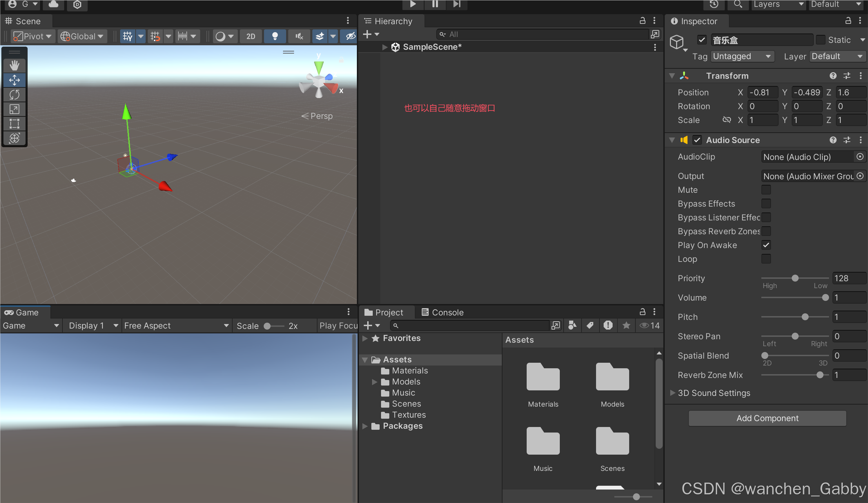Toggle scene lighting bulb icon
Viewport: 868px width, 503px height.
275,36
